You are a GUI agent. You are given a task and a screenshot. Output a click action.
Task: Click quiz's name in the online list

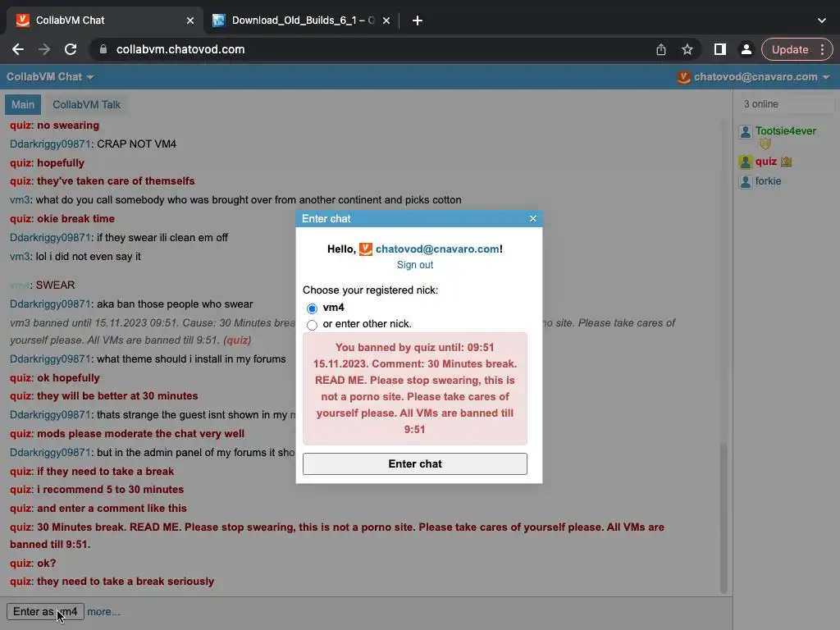click(x=765, y=162)
